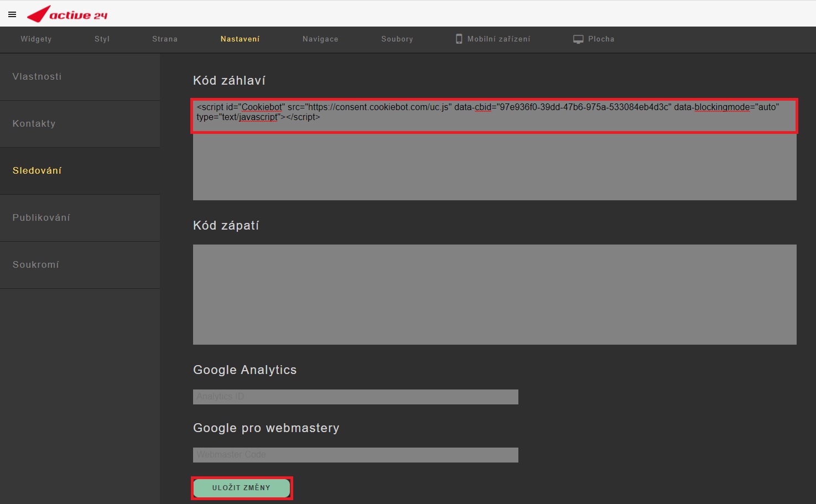
Task: Open Vlastnosti in the sidebar
Action: pos(80,77)
